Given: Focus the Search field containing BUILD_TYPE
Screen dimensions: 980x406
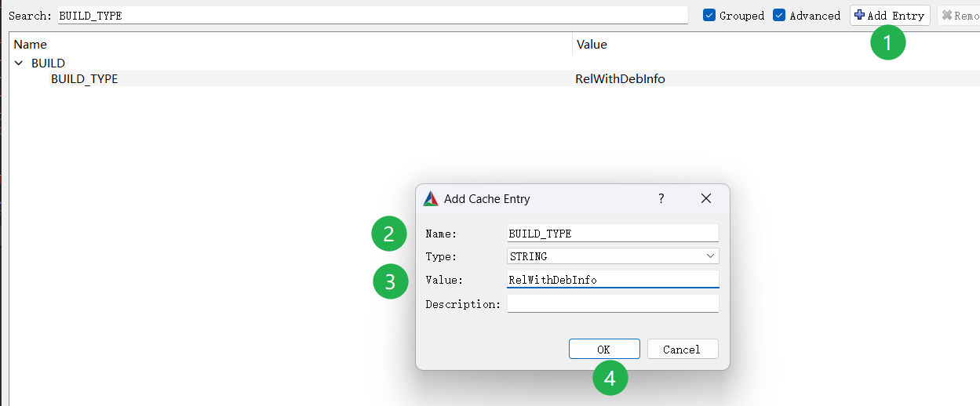Looking at the screenshot, I should point(373,16).
